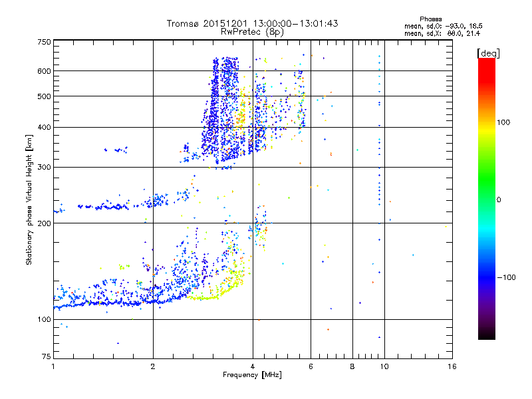532x399 pixels.
Task: Click the y-axis label '300'
Action: point(45,167)
